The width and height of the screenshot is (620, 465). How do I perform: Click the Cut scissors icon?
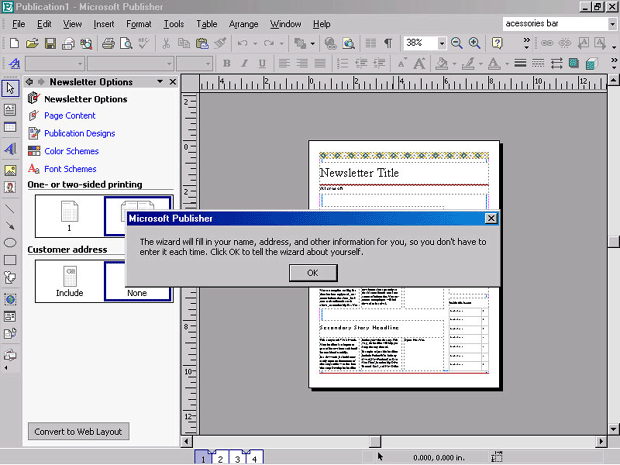(166, 43)
